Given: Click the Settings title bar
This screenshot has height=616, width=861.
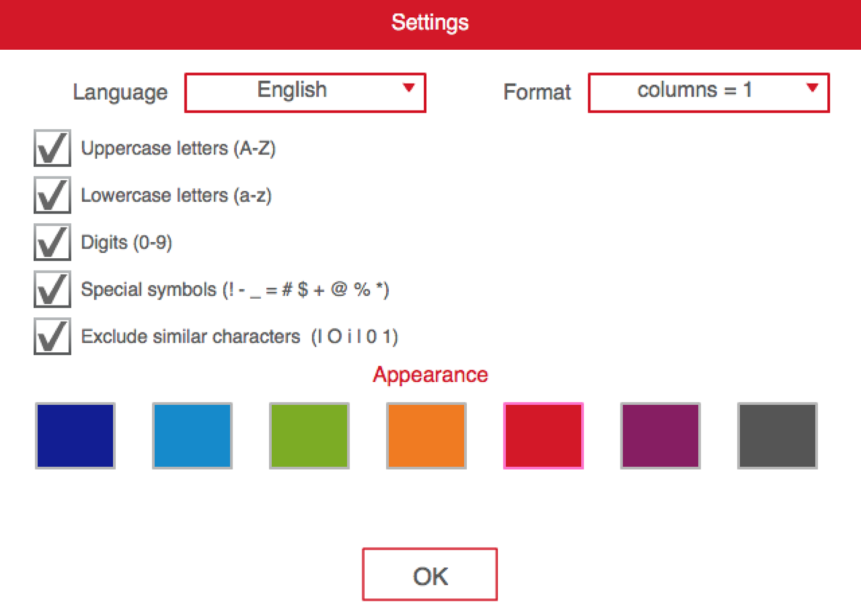Looking at the screenshot, I should [x=430, y=23].
